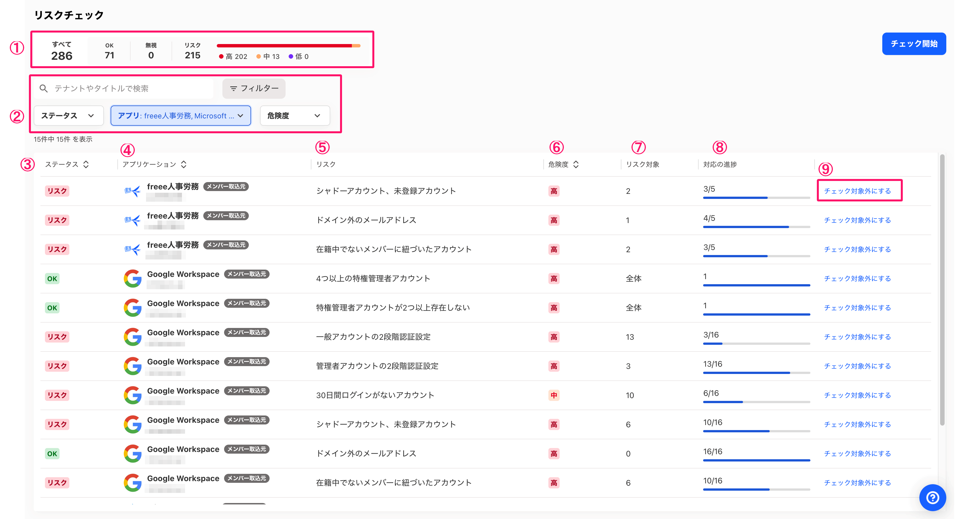Click チェック対象外にする for 4つ以上の特権管理者アカウント
This screenshot has height=519, width=980.
(857, 279)
